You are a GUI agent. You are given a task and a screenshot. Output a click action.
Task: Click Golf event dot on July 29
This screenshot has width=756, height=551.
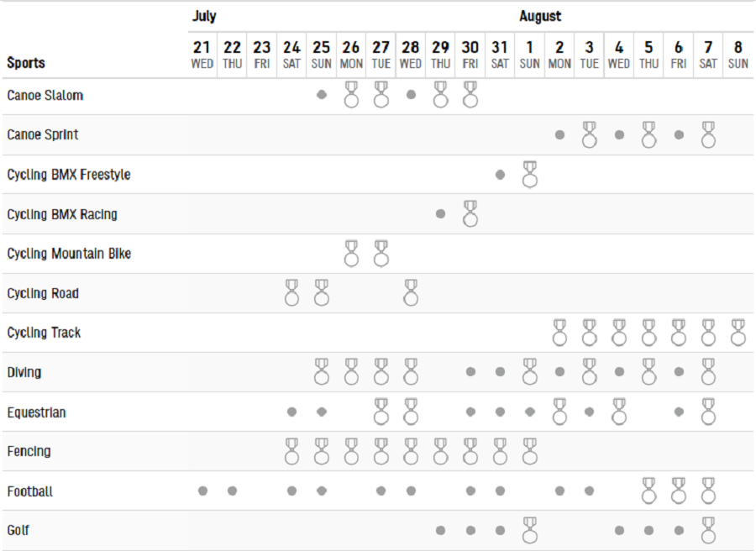[440, 530]
